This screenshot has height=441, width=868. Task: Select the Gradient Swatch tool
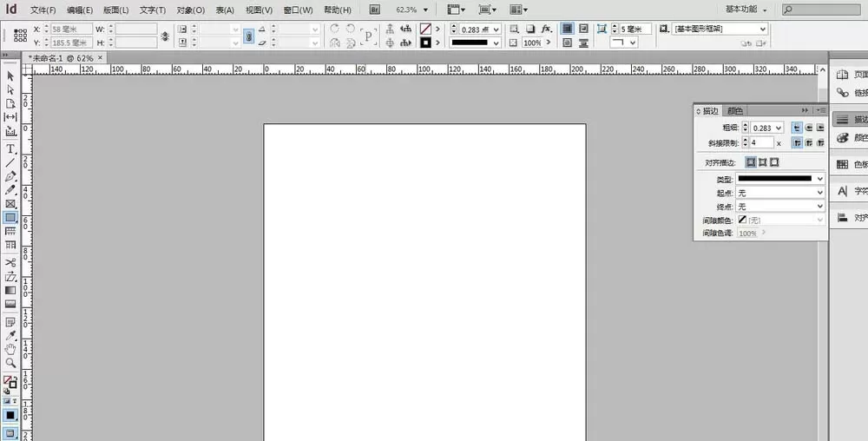[x=10, y=290]
